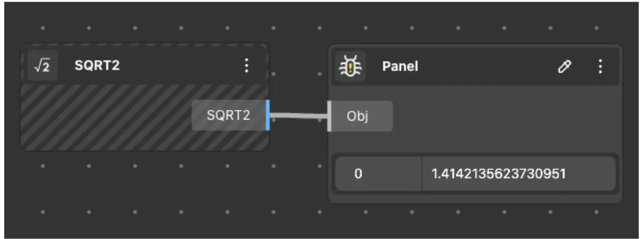Open the Panel node three-dot menu
The height and width of the screenshot is (239, 644).
(x=600, y=66)
